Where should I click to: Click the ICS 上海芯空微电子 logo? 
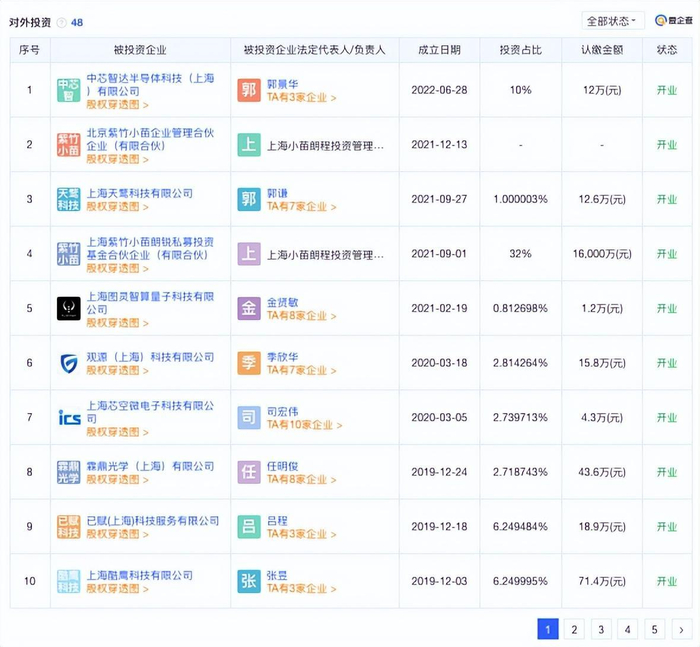tap(68, 418)
